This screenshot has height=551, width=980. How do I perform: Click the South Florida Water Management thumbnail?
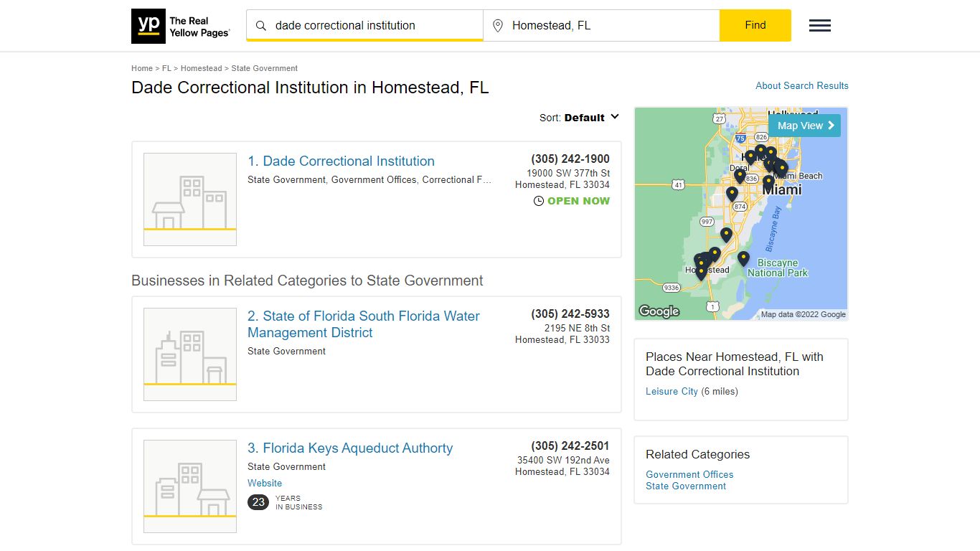pyautogui.click(x=190, y=354)
